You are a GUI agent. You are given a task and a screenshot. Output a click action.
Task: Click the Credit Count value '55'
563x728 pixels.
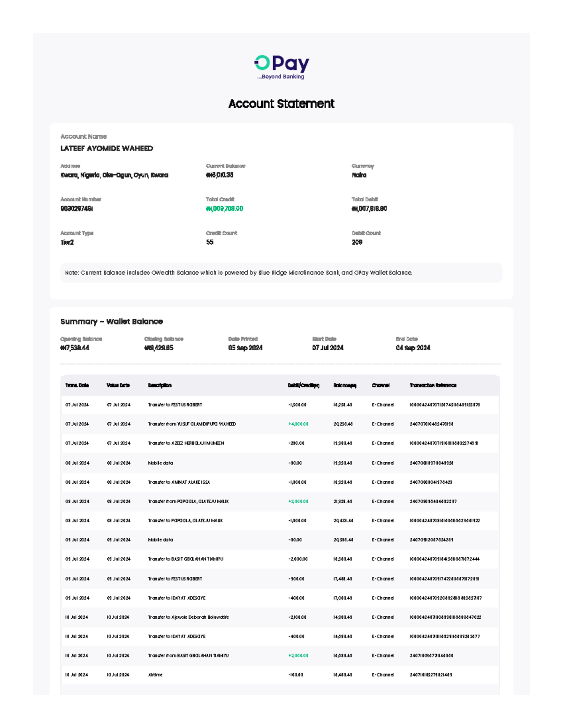(x=210, y=242)
